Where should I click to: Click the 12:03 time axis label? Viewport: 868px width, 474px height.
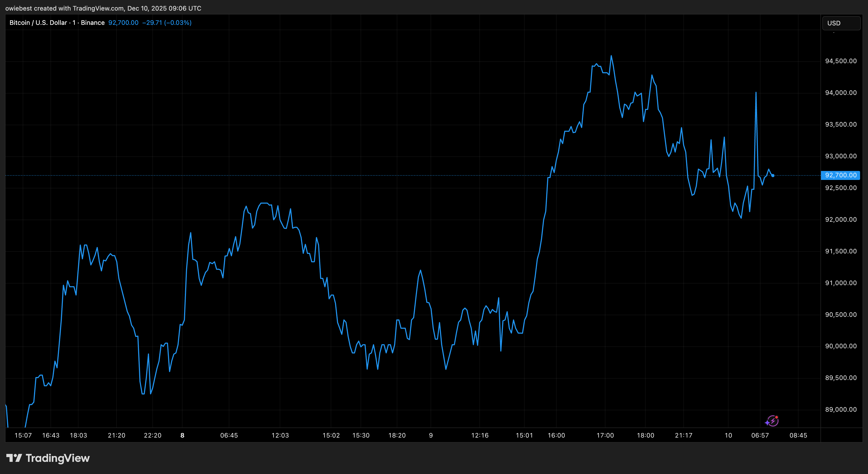pyautogui.click(x=280, y=435)
